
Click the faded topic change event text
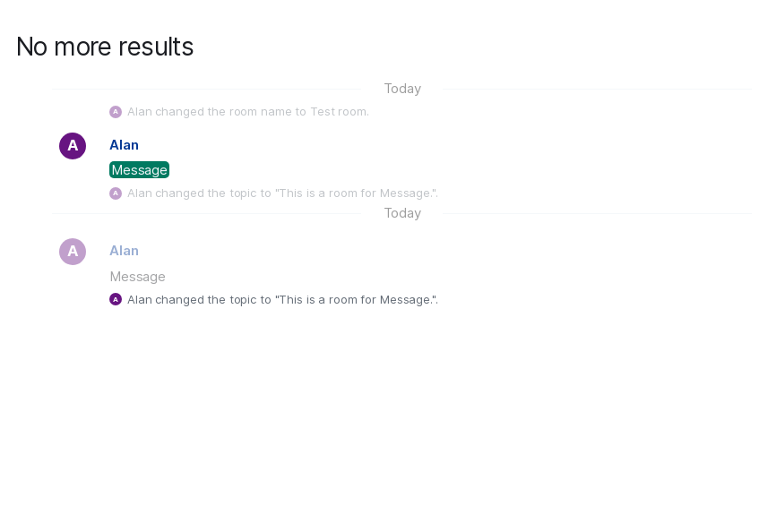[x=282, y=193]
